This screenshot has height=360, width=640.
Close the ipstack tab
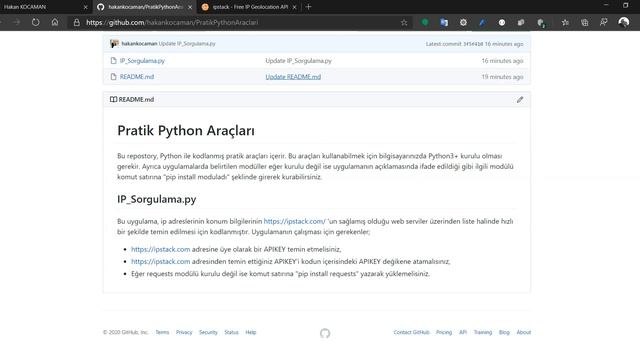coord(294,7)
